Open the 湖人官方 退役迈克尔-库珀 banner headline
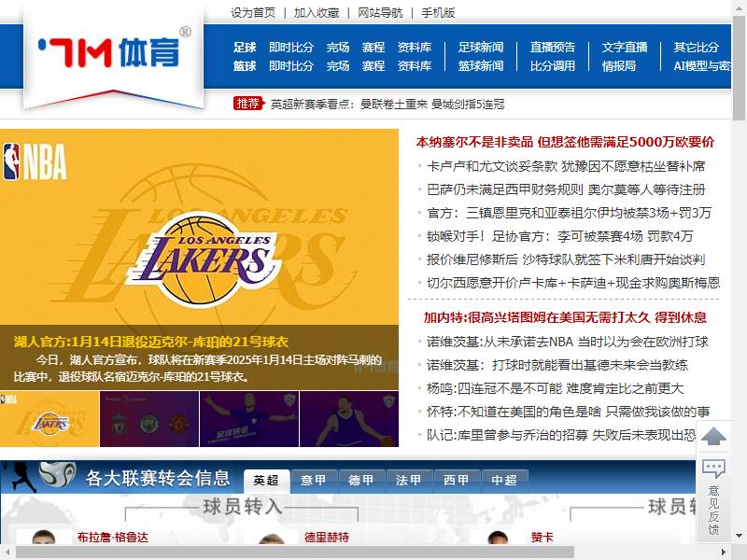Screen dimensions: 747x560 coord(151,342)
